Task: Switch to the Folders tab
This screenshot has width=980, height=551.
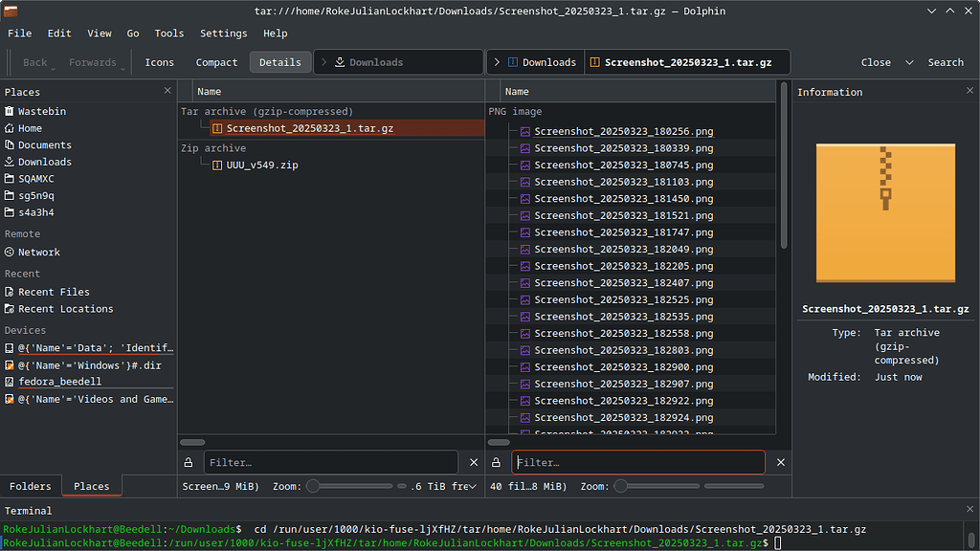Action: tap(31, 486)
